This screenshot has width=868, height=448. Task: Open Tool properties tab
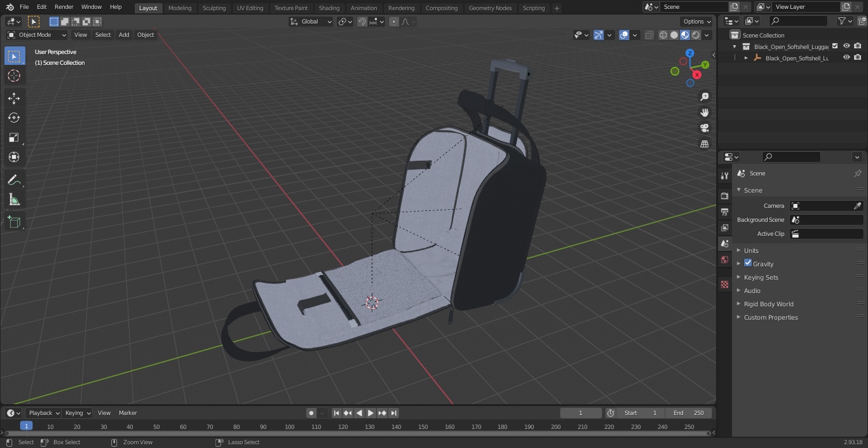coord(724,175)
